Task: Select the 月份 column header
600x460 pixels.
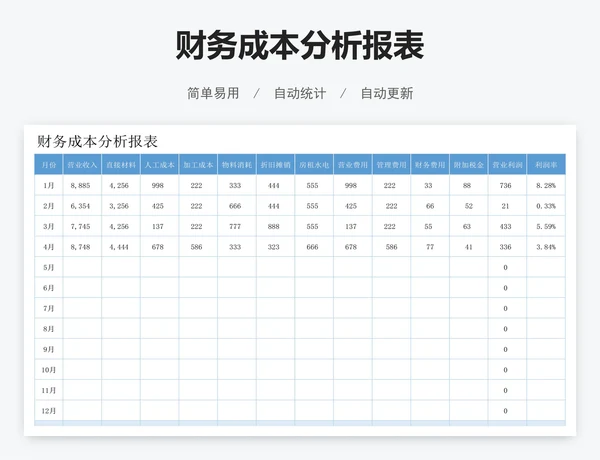Action: coord(49,165)
